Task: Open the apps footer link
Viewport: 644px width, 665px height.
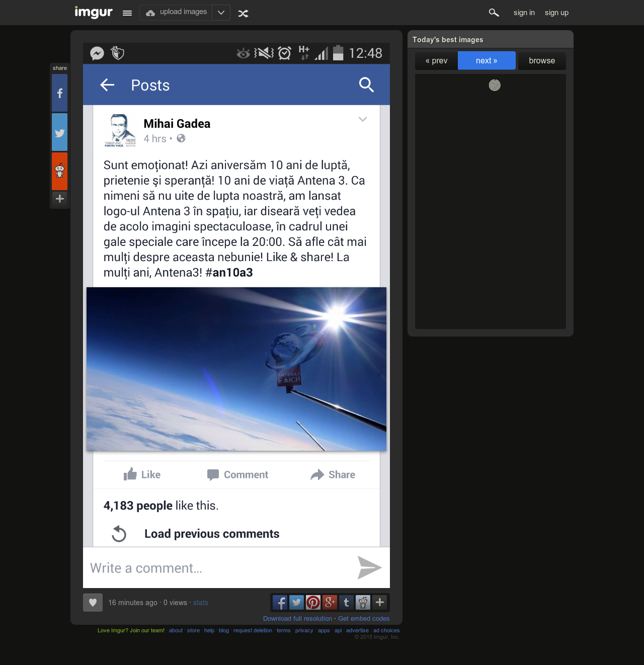Action: pos(324,630)
